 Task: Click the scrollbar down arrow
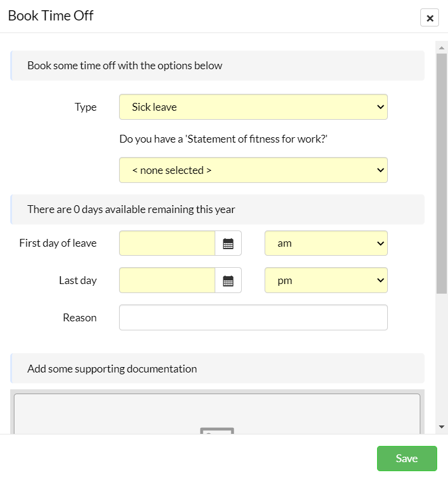(x=441, y=427)
